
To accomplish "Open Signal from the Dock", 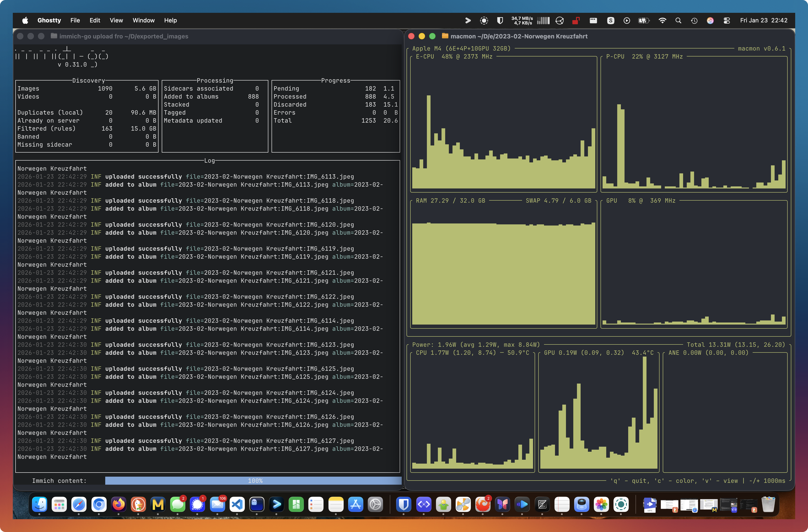I will click(197, 504).
